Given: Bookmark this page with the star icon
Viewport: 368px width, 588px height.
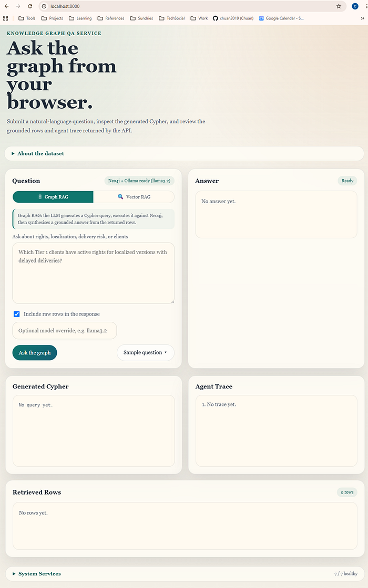Looking at the screenshot, I should [339, 6].
